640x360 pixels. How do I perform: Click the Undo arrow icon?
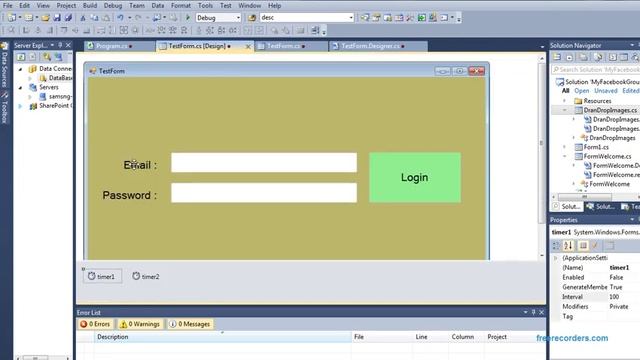[x=120, y=18]
